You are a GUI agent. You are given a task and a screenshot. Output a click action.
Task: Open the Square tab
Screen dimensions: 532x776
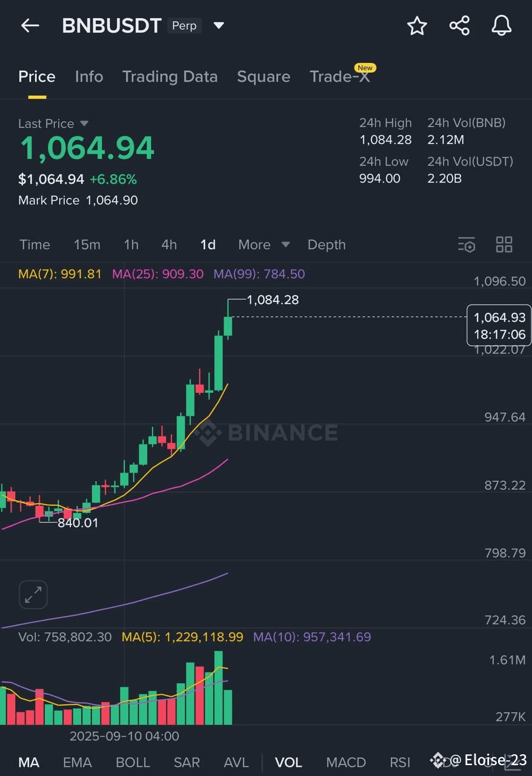(x=264, y=76)
